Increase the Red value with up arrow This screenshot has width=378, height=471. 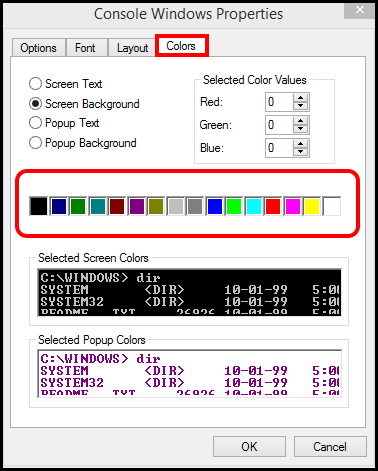point(301,98)
